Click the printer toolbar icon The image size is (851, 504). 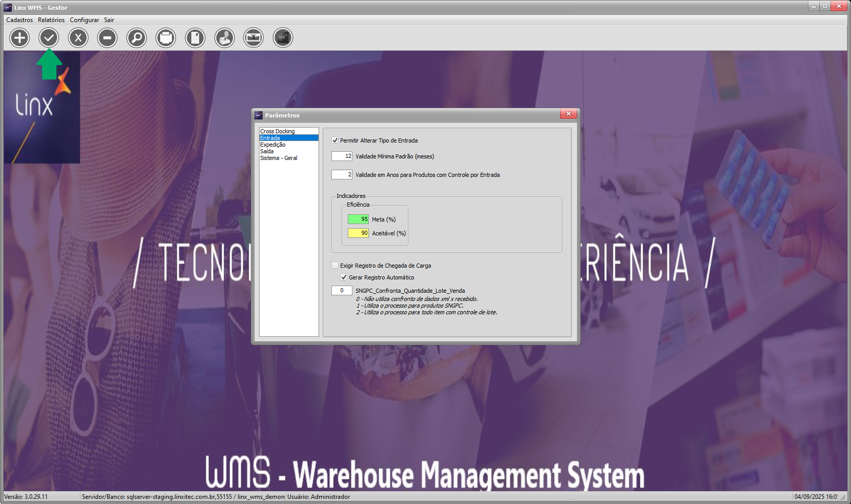coord(166,37)
